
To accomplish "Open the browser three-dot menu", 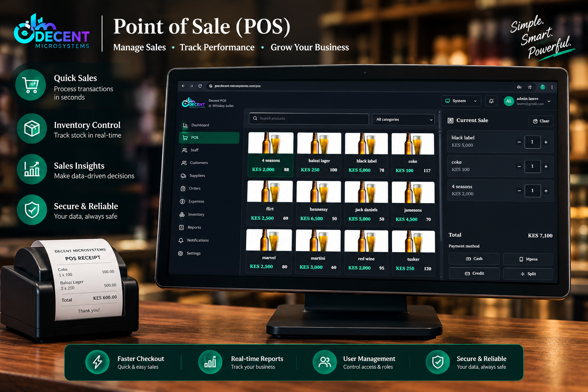I will pyautogui.click(x=552, y=87).
